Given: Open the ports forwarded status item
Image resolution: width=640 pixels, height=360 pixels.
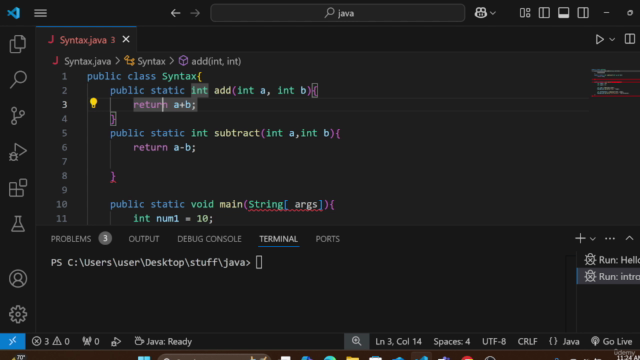Looking at the screenshot, I should point(90,341).
